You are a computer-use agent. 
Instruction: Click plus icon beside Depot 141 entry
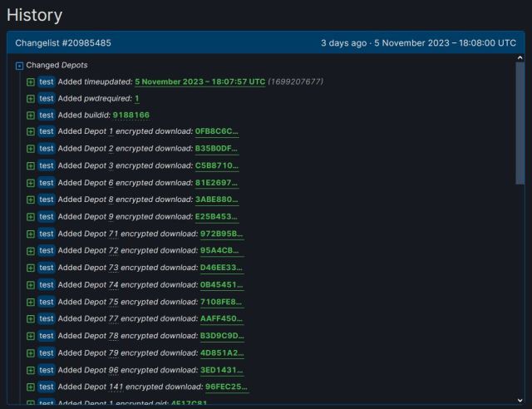click(31, 387)
